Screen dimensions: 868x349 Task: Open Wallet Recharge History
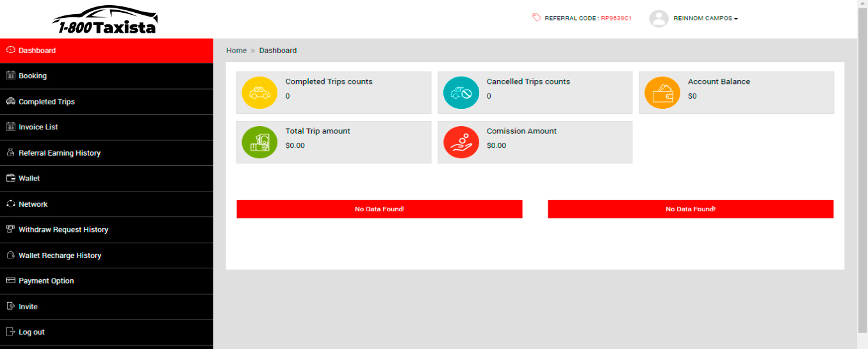coord(106,255)
